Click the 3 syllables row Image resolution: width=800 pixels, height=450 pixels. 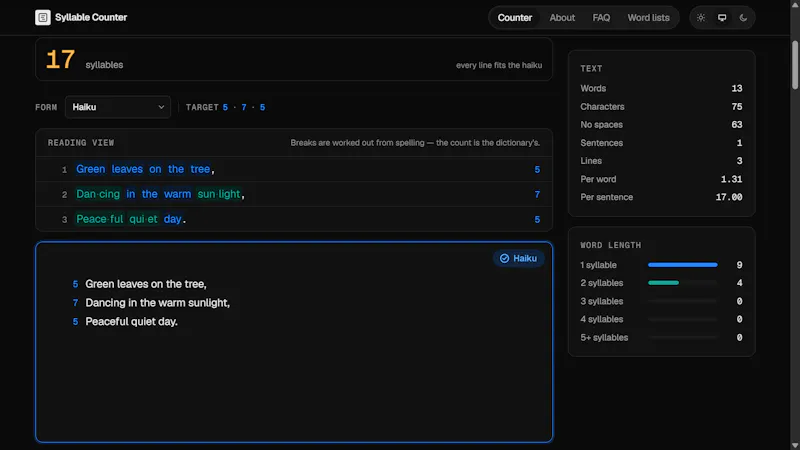point(661,301)
